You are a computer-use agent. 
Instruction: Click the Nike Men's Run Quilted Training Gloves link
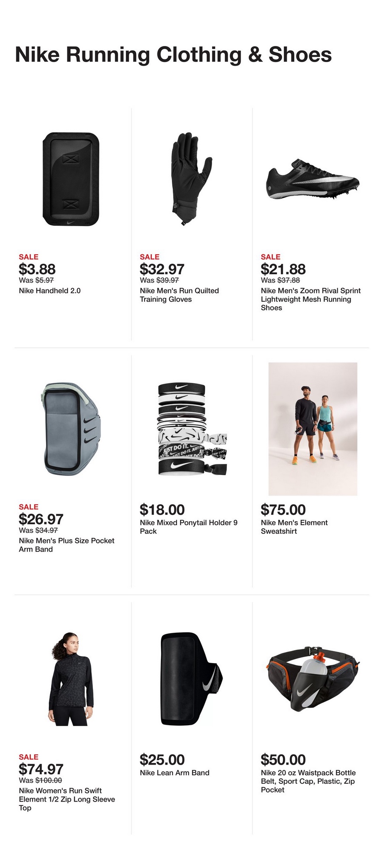click(179, 295)
